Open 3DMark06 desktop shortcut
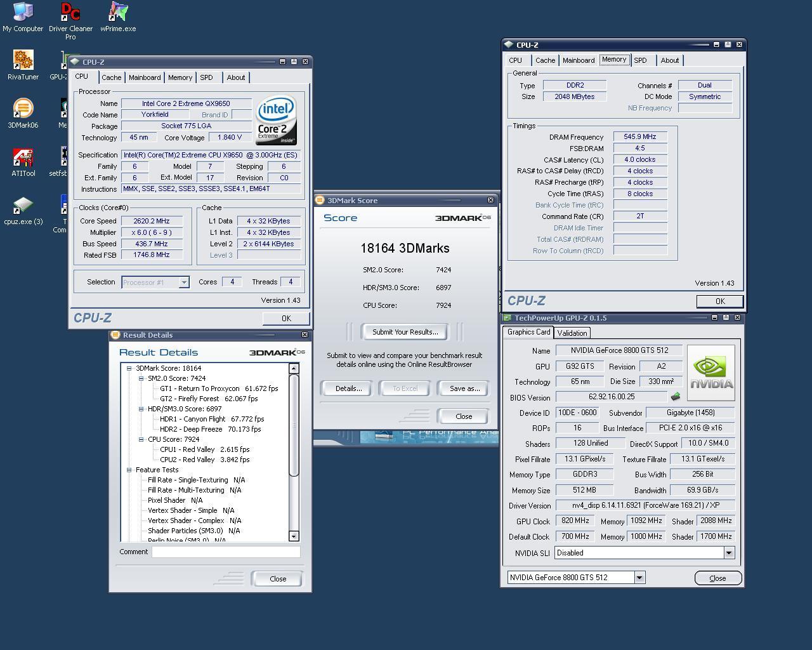This screenshot has height=650, width=812. point(23,114)
